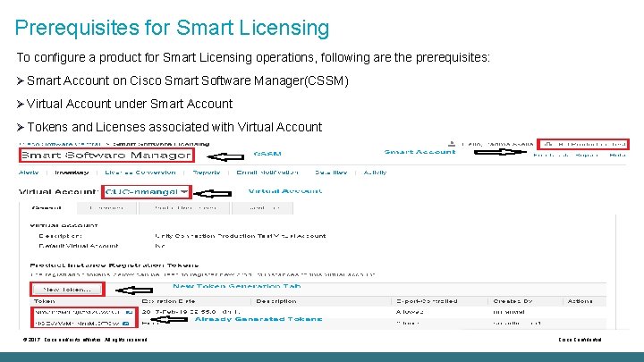Screen dimensions: 644x362
Task: Click the Feedback link at top right
Action: point(551,156)
